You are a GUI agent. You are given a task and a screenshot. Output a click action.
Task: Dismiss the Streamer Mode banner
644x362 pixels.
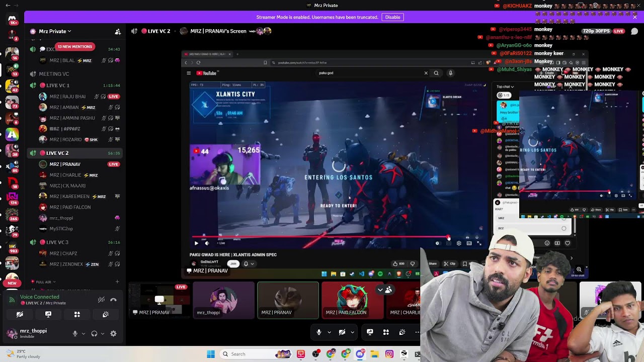point(634,17)
